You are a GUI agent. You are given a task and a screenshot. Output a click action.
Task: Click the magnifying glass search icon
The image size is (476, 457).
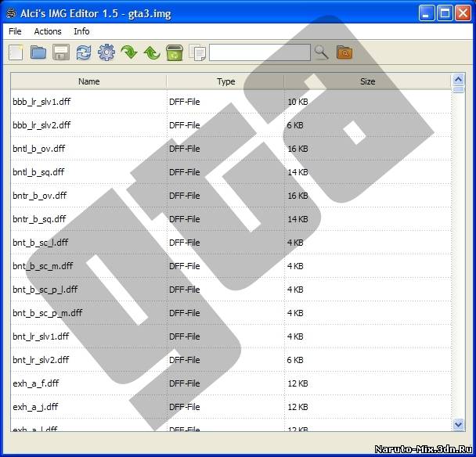click(322, 52)
